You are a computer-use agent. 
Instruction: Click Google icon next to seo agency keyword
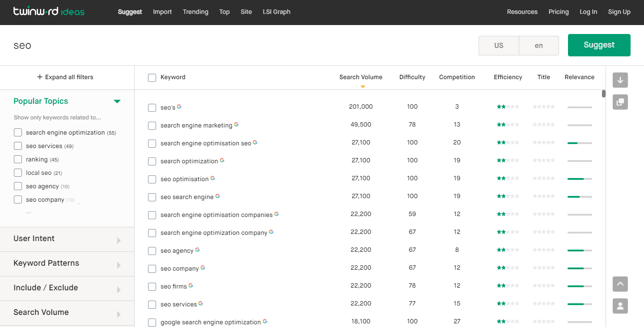click(198, 250)
